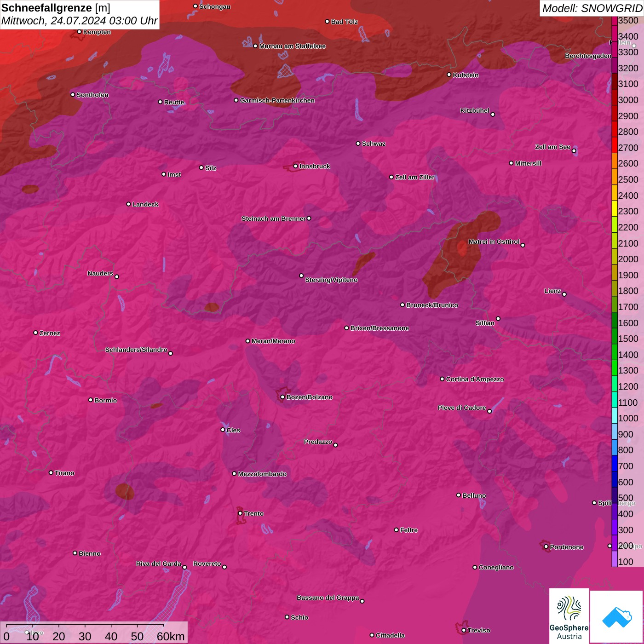The height and width of the screenshot is (644, 644).
Task: Pick the orange 2500 legend swatch
Action: coord(614,177)
